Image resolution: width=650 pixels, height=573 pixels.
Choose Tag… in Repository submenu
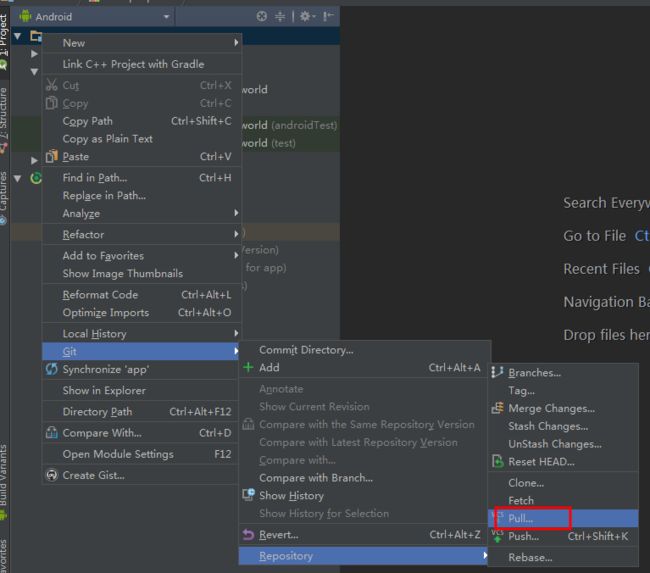pyautogui.click(x=563, y=391)
